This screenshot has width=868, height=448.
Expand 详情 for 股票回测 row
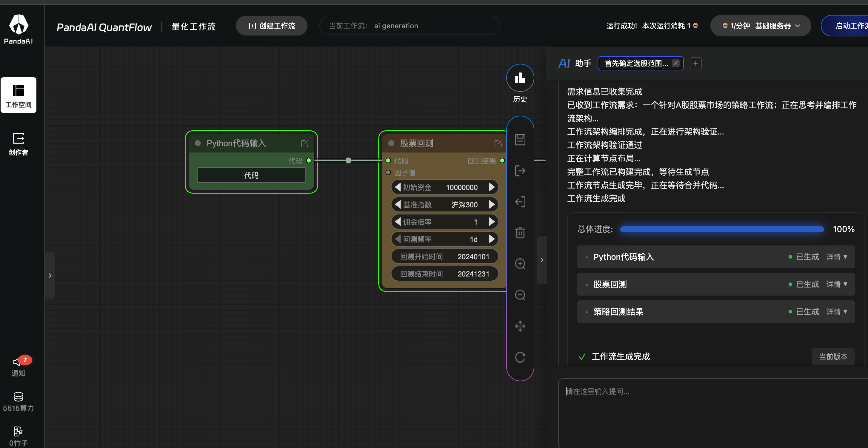837,285
